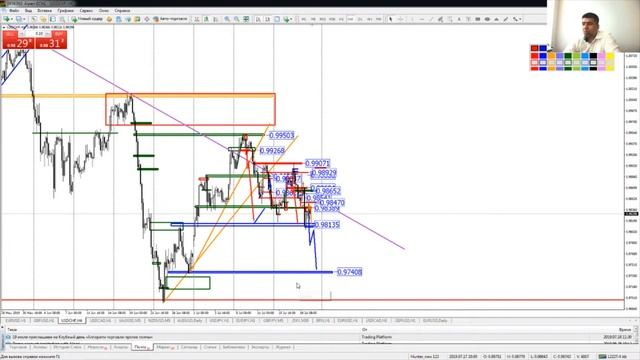The width and height of the screenshot is (640, 360).
Task: Switch chart to Japanese candlesticks
Action: click(x=206, y=19)
